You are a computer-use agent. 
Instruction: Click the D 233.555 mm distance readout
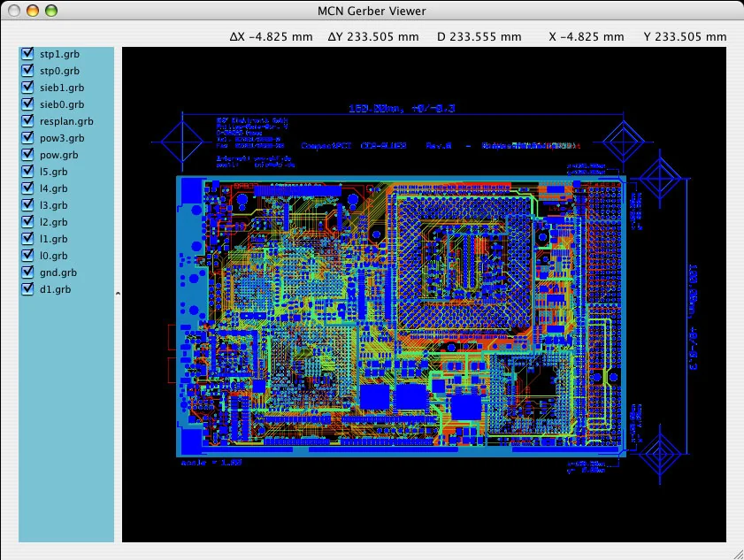(479, 37)
